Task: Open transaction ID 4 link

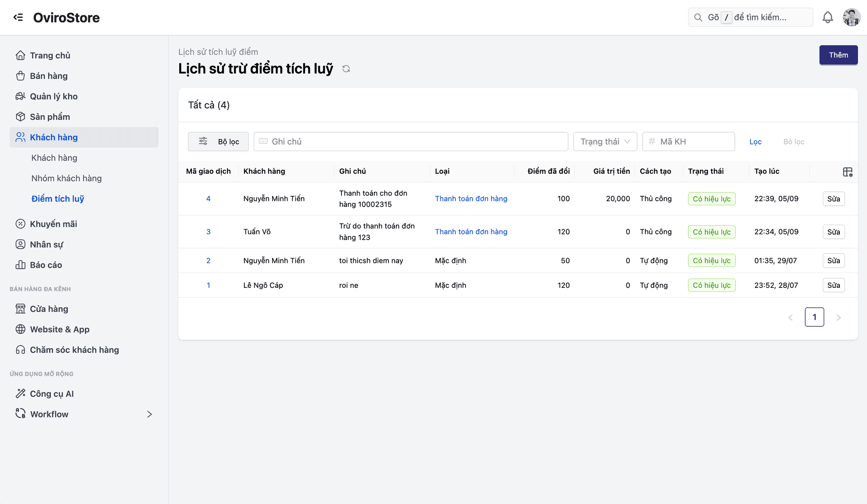Action: [208, 199]
